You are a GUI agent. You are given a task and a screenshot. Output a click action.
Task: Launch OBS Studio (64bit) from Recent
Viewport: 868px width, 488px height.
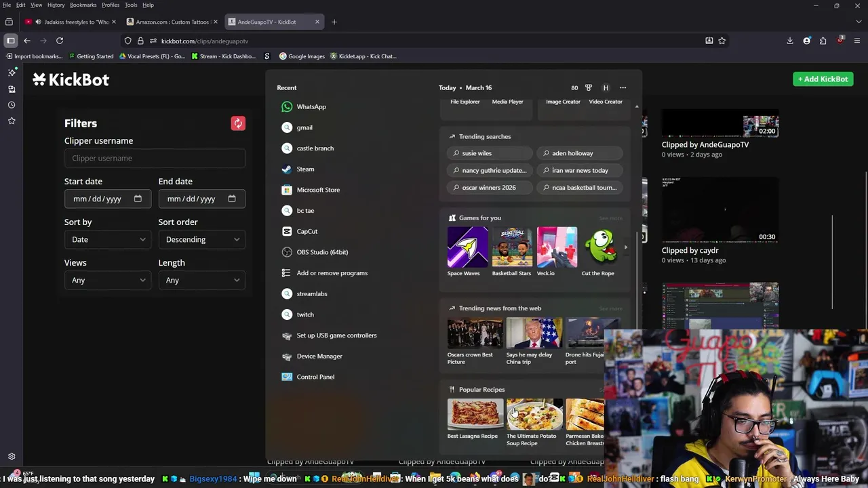[x=315, y=252]
